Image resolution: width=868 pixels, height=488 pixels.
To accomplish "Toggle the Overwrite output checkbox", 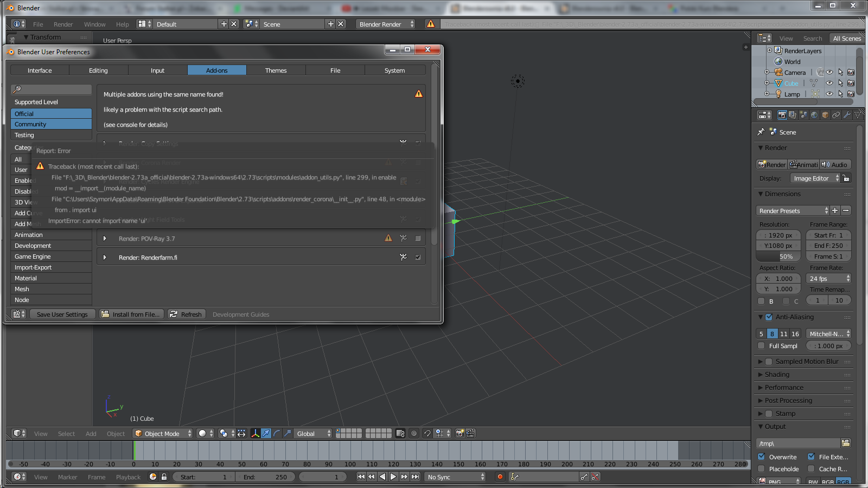I will click(761, 457).
